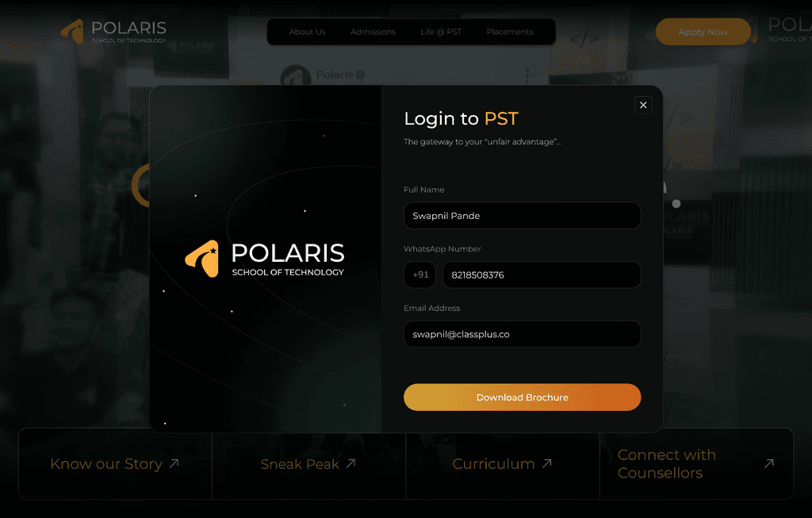Close the Login to PST dialog

pos(643,106)
